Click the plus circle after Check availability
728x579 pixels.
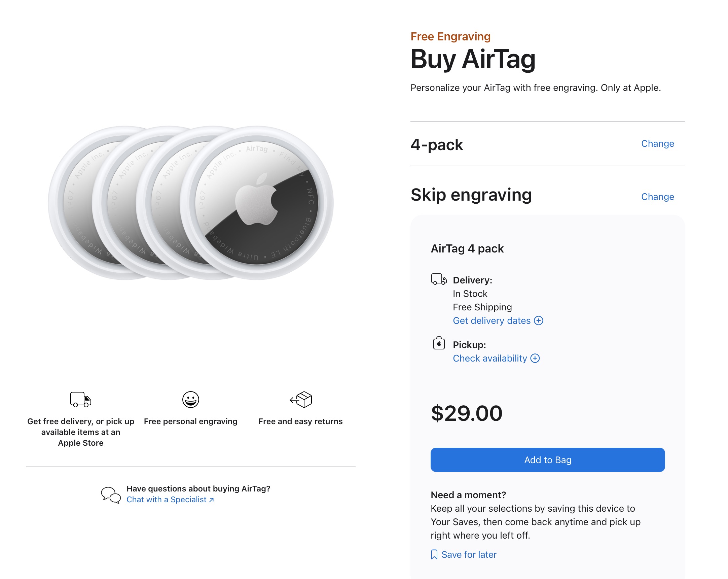(535, 359)
